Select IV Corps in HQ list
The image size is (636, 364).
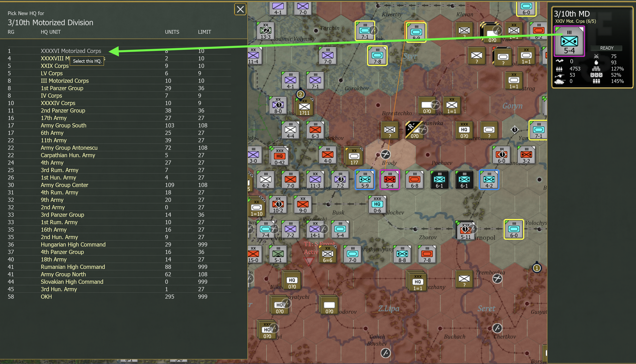pos(119,96)
